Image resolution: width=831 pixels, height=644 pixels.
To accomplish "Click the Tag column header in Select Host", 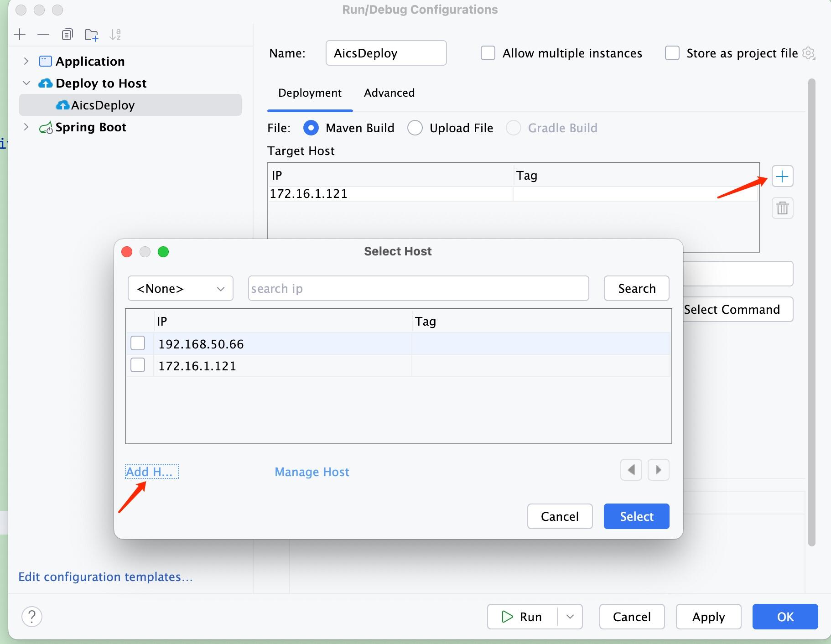I will point(541,322).
